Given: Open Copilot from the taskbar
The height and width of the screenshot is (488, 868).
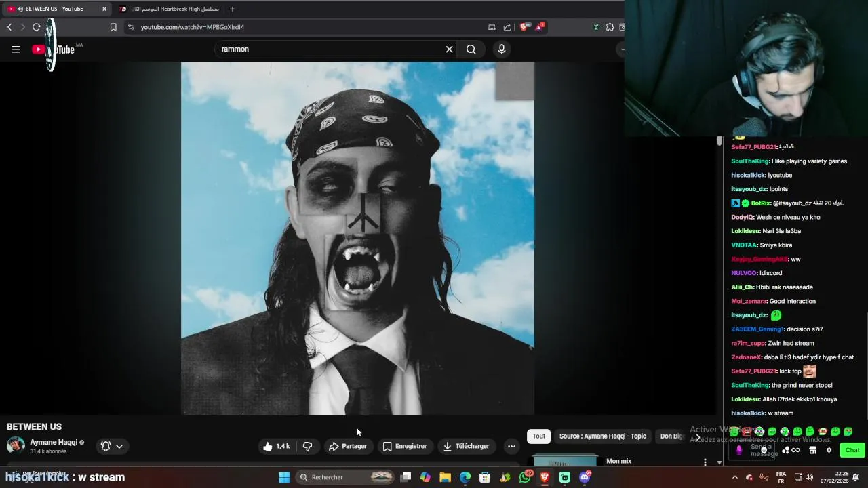Looking at the screenshot, I should [x=425, y=477].
